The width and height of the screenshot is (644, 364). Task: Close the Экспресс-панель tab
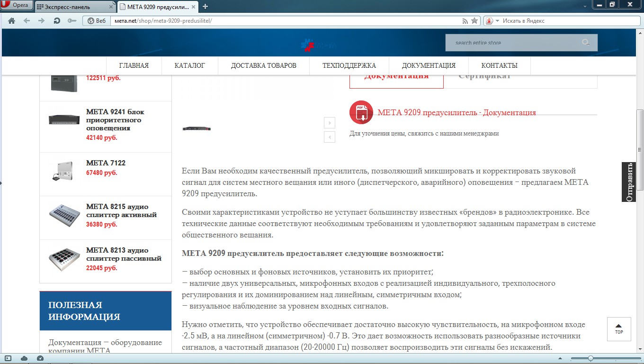[x=110, y=7]
